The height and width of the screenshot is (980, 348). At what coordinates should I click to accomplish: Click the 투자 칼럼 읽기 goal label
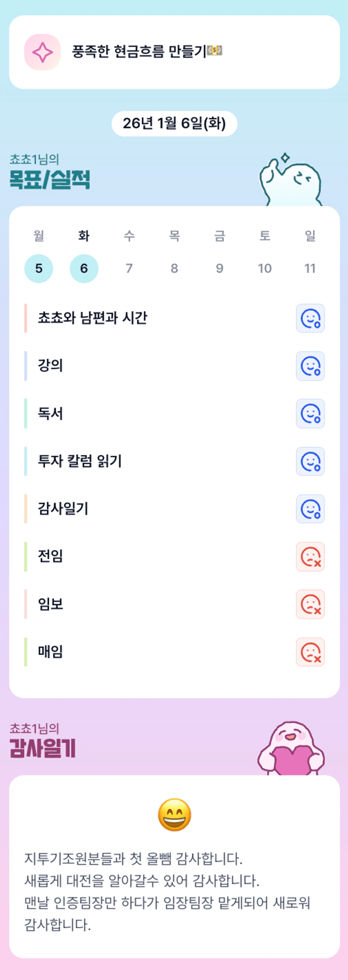(80, 461)
